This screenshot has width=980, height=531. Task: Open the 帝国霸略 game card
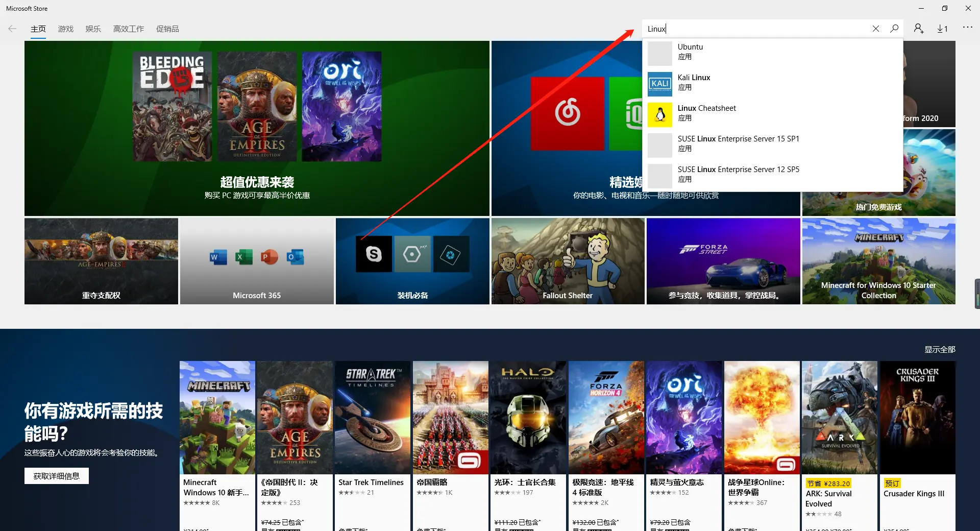click(451, 446)
